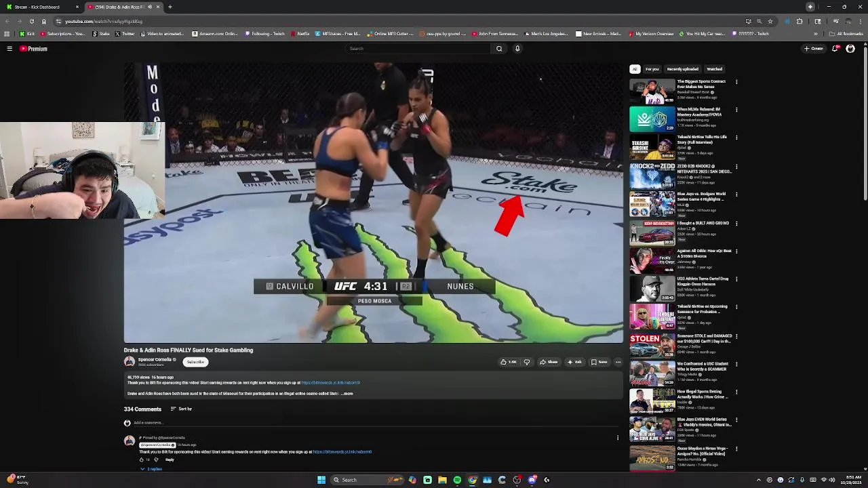The width and height of the screenshot is (868, 488).
Task: Activate voice search microphone icon
Action: point(517,49)
